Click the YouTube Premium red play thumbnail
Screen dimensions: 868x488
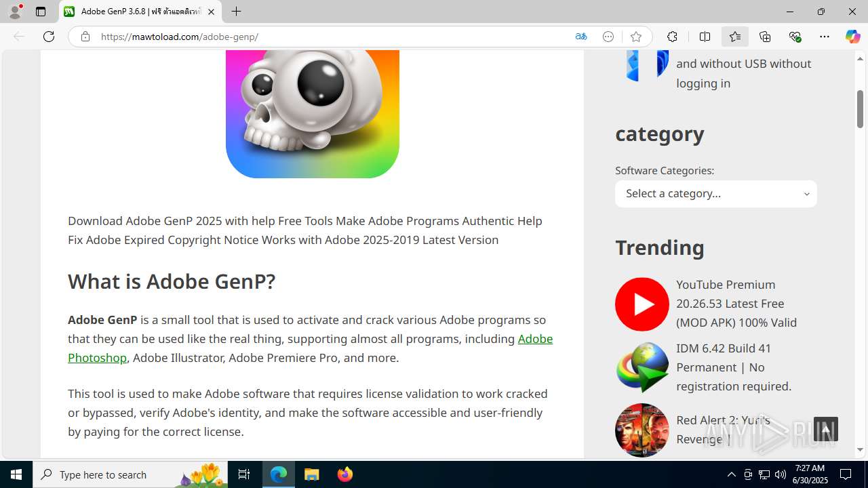point(642,304)
